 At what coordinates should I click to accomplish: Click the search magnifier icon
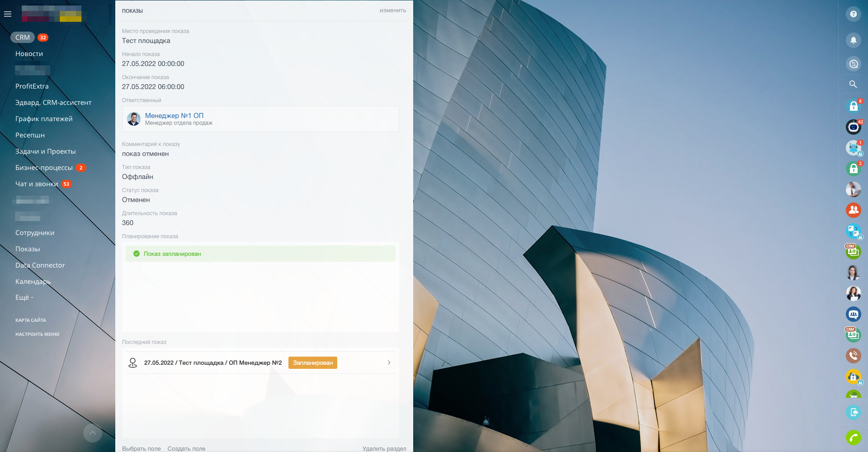point(853,84)
